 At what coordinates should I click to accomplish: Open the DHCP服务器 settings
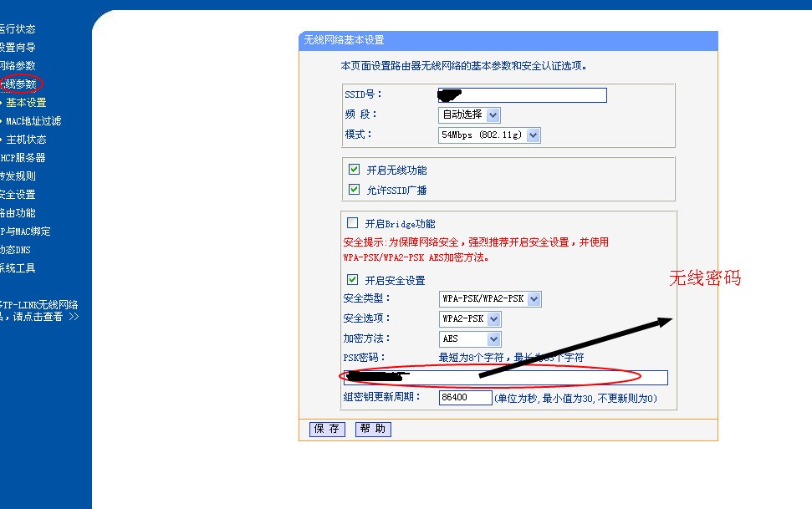click(x=23, y=157)
